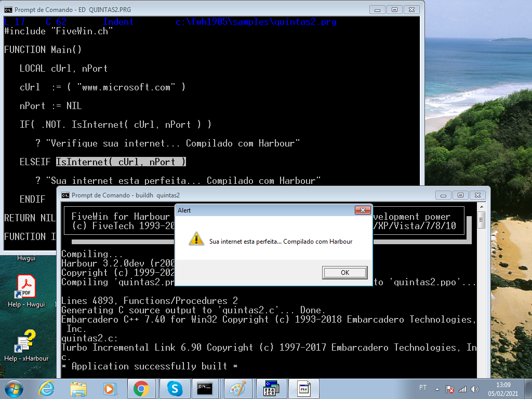Click highlighted IsInternet( cUrl, nPort ) text
532x399 pixels.
121,162
